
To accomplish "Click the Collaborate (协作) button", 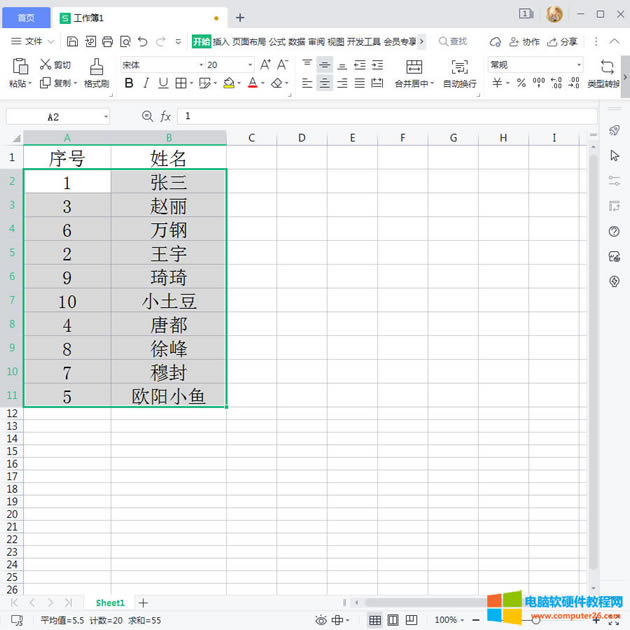I will 524,41.
